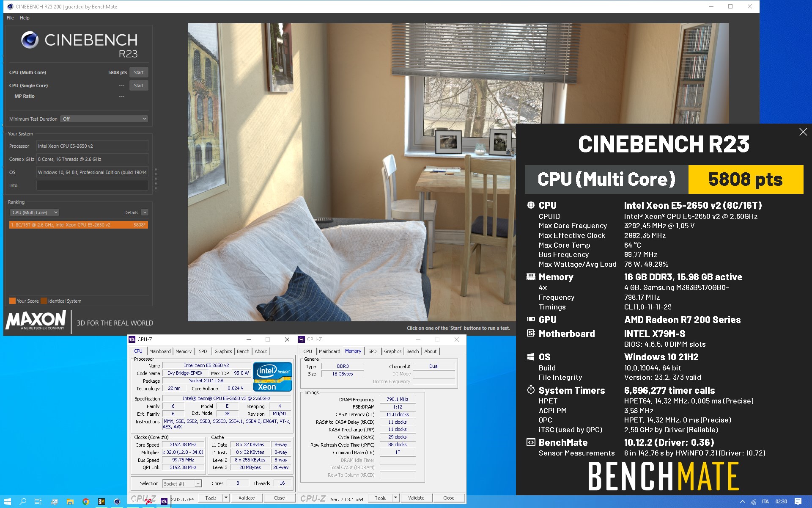Open the Help menu in Cinebench
This screenshot has height=508, width=812.
[25, 18]
